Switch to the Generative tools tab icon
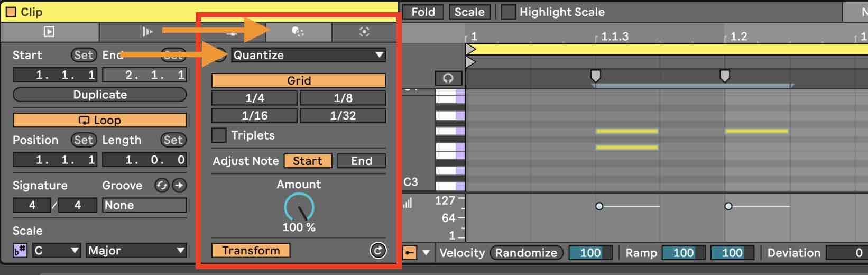 tap(364, 32)
